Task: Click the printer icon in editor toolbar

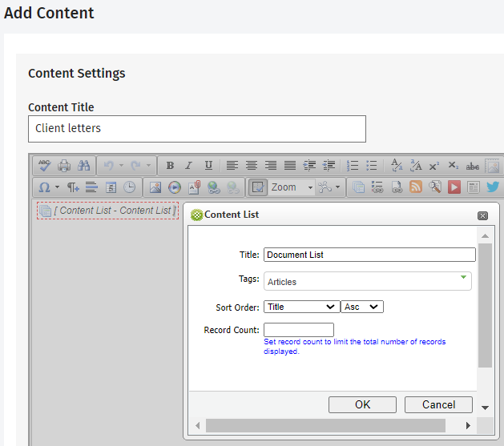Action: 64,166
